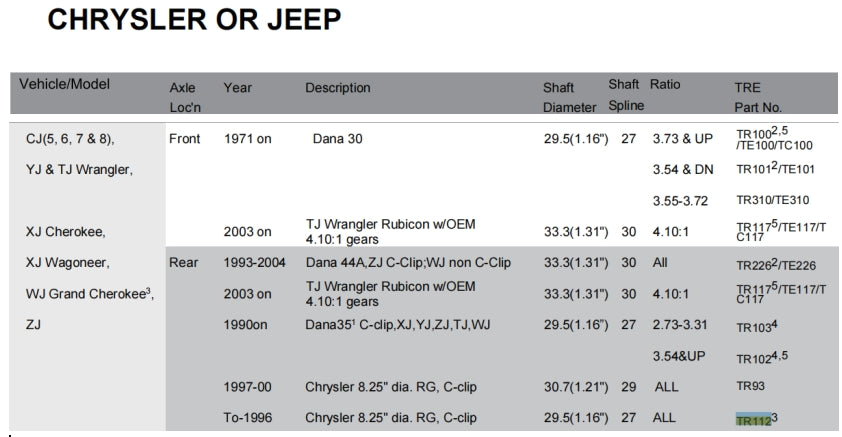Click the TR310/TE310 part number
The image size is (842, 437).
coord(772,200)
